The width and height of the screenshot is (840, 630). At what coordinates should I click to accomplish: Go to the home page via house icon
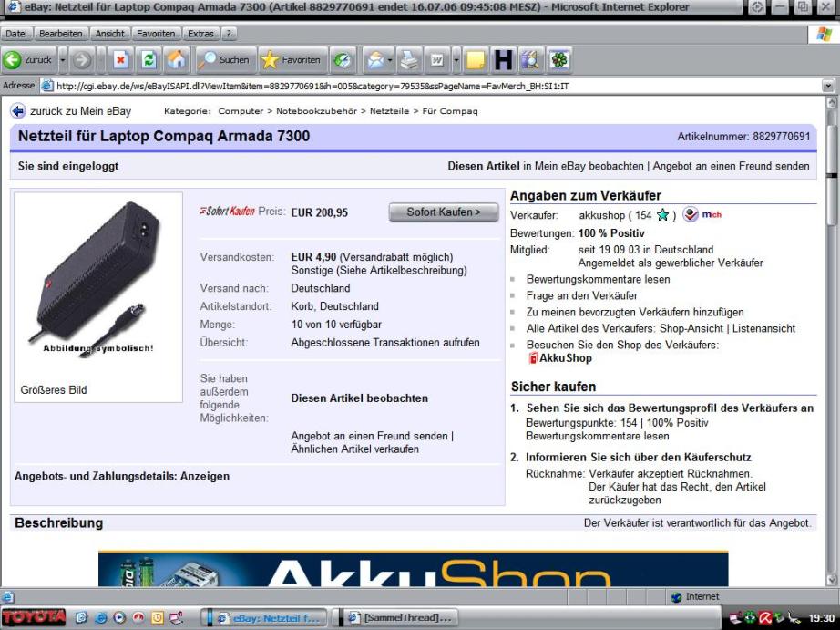coord(176,60)
